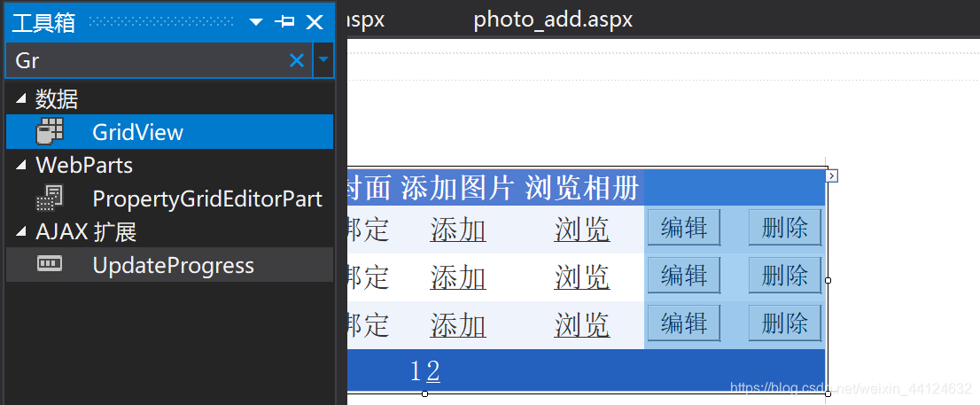Select PropertyGridEditorPart in the toolbox
Image resolution: width=980 pixels, height=405 pixels.
pos(169,199)
